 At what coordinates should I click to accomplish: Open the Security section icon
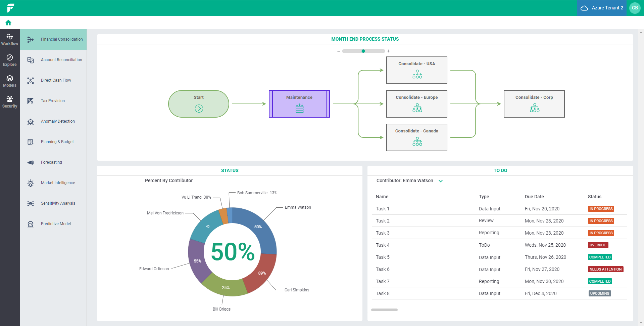coord(10,102)
